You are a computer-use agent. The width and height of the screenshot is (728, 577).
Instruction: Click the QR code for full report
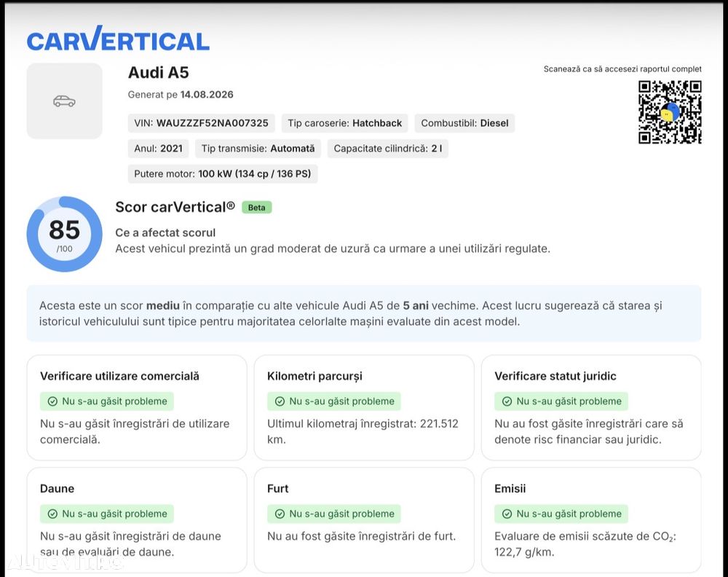670,112
